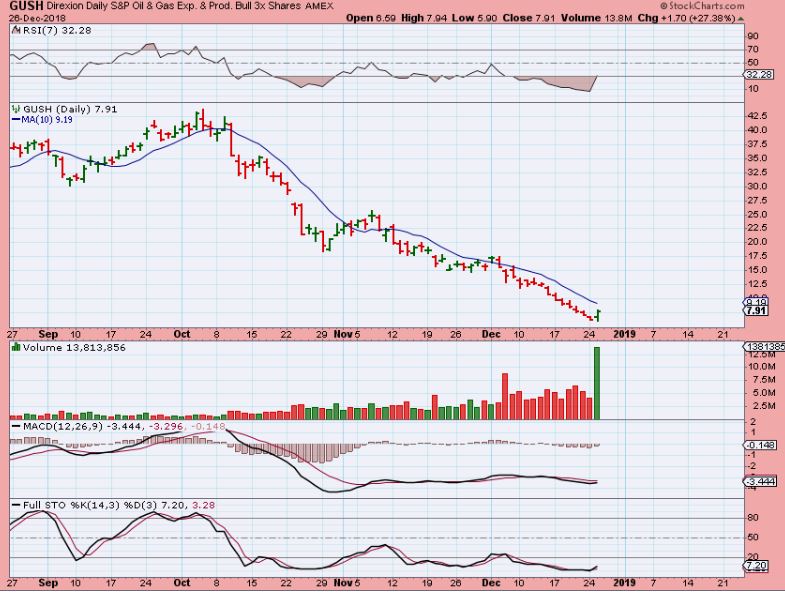Click the Oct label on the price date axis

click(x=182, y=334)
